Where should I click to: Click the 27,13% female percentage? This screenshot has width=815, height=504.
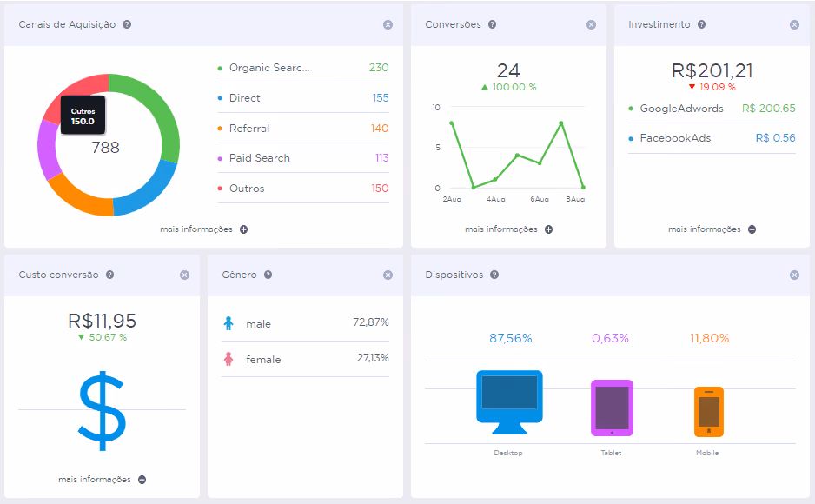[373, 357]
